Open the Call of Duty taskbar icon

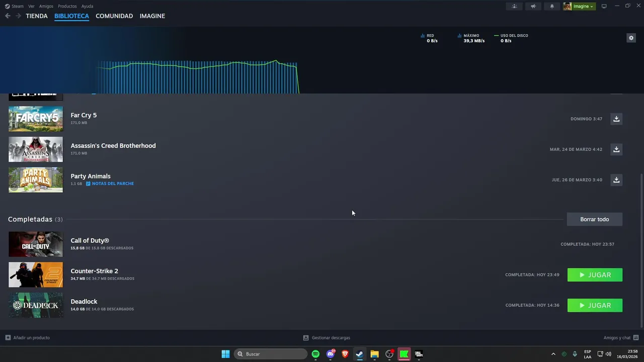419,354
